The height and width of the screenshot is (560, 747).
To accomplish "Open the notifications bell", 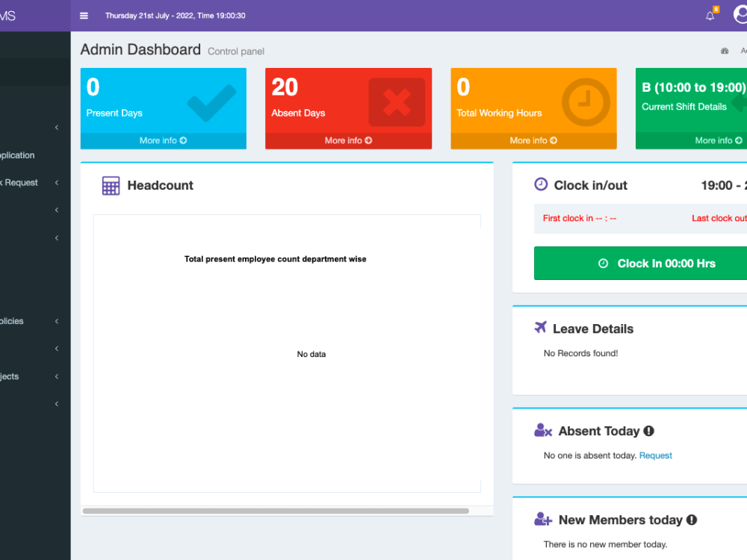I will (x=710, y=16).
